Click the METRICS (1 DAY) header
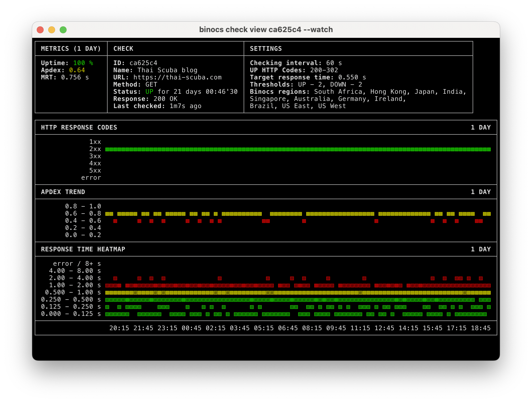The width and height of the screenshot is (532, 403). point(71,49)
